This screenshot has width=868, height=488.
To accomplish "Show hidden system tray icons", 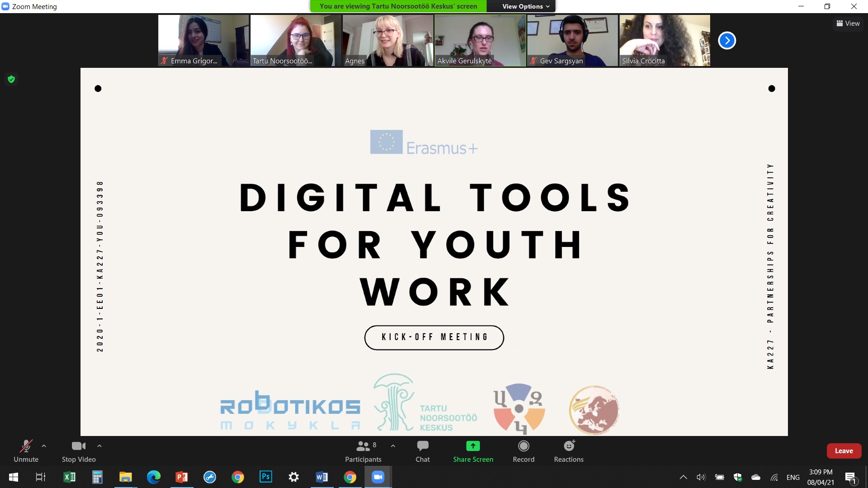I will 683,477.
